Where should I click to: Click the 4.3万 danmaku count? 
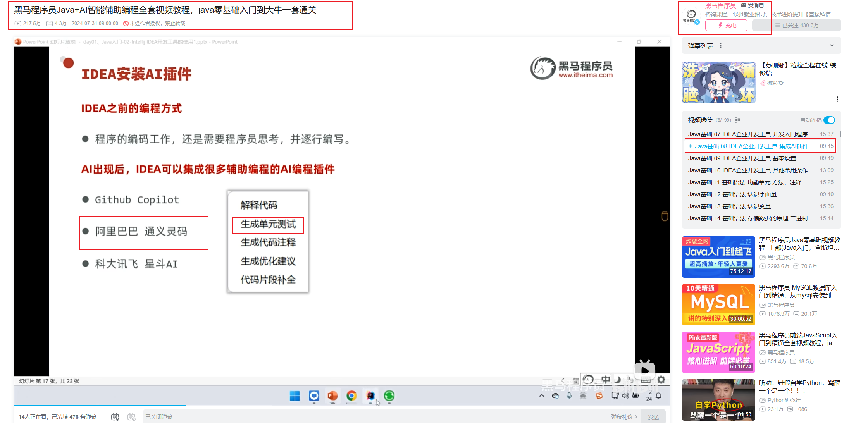(x=57, y=23)
